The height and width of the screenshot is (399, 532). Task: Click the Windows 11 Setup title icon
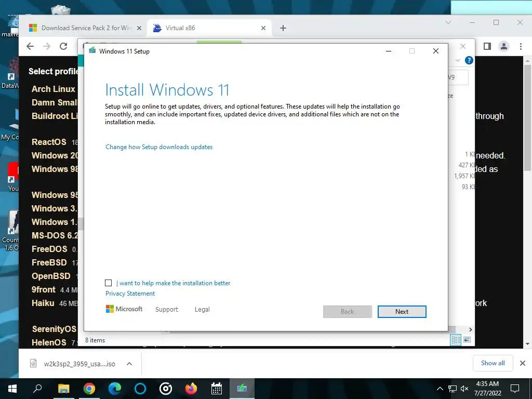coord(92,51)
